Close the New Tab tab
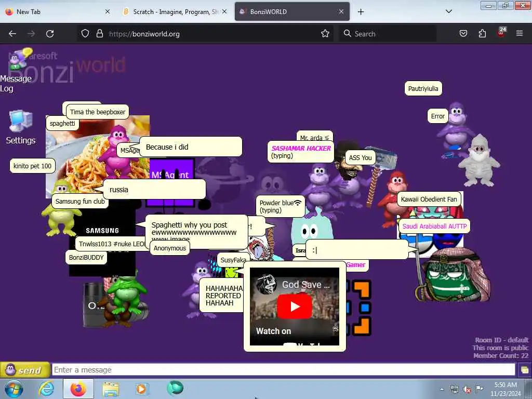Image resolution: width=532 pixels, height=399 pixels. [108, 11]
